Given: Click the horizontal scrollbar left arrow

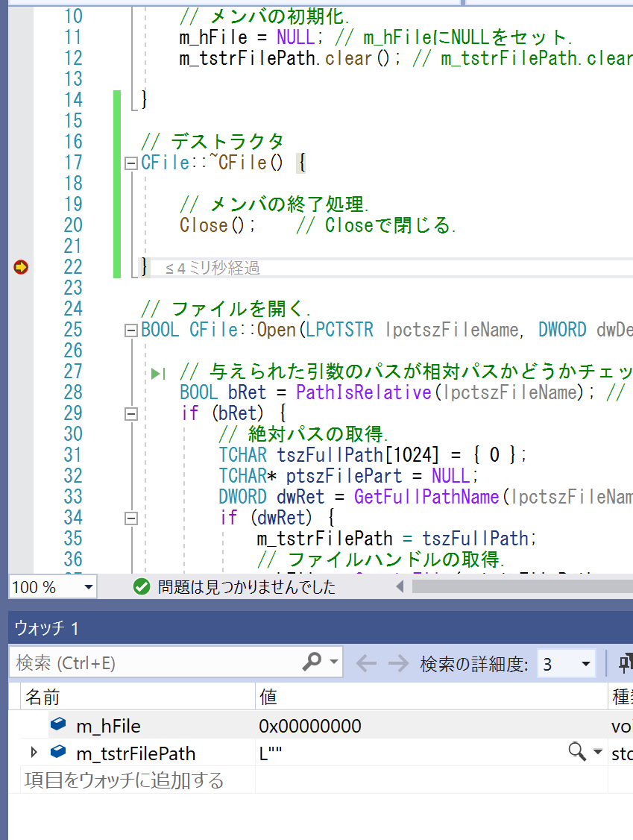Looking at the screenshot, I should 400,586.
